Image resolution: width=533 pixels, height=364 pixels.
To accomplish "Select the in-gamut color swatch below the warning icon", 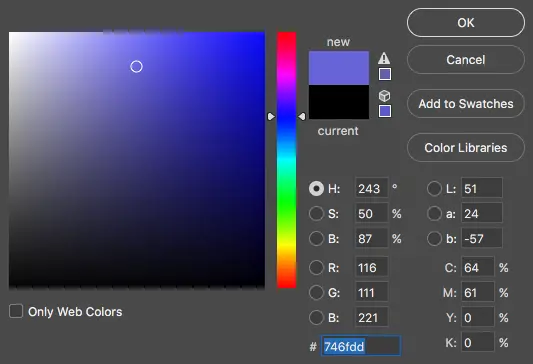I will pos(385,74).
